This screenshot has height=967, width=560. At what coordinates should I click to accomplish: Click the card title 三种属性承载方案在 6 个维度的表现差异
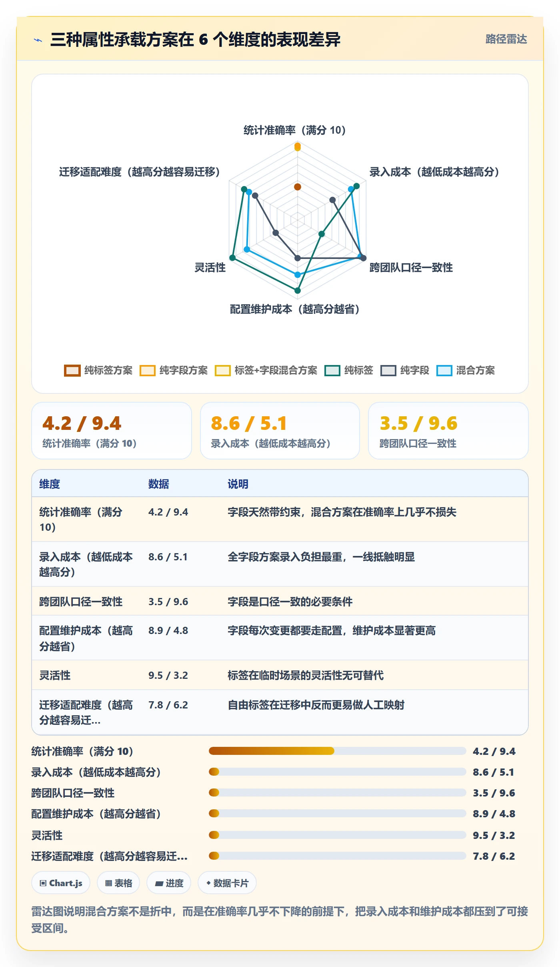pos(196,40)
